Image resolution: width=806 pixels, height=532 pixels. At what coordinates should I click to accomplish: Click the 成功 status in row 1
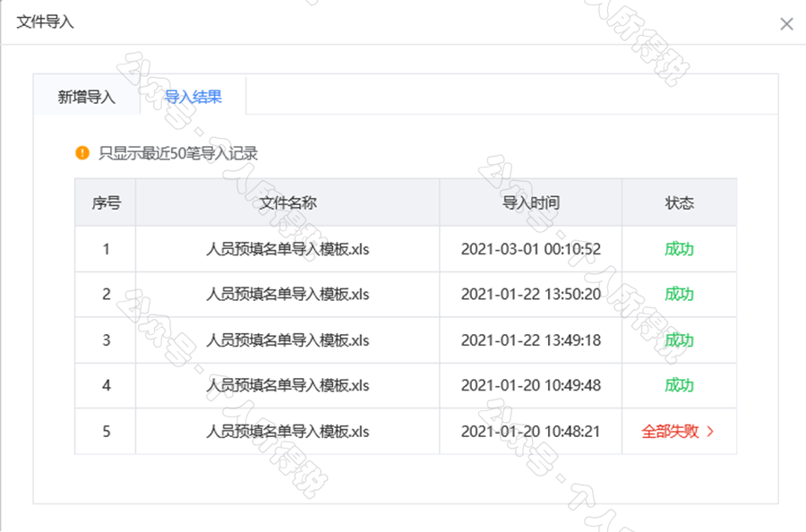coord(679,249)
